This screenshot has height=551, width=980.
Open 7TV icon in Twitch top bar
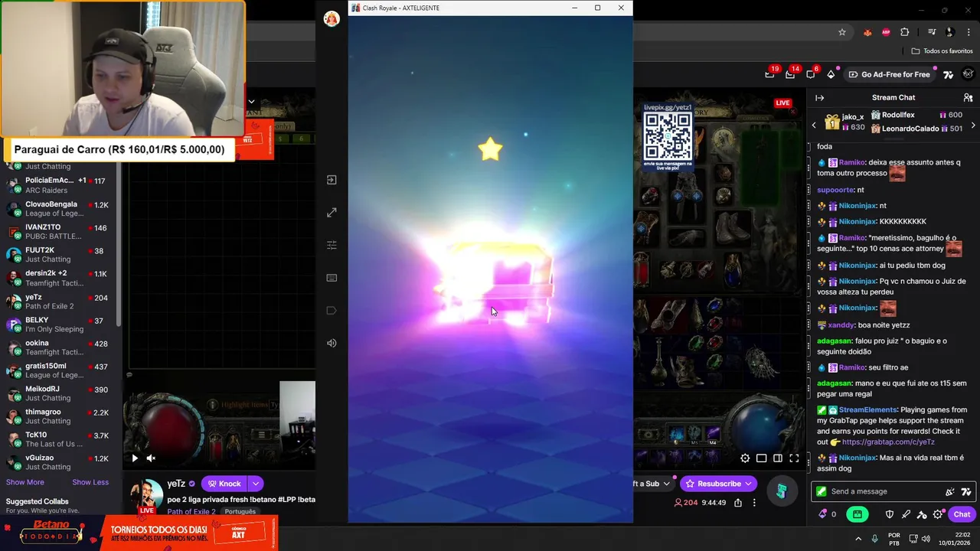click(x=949, y=74)
